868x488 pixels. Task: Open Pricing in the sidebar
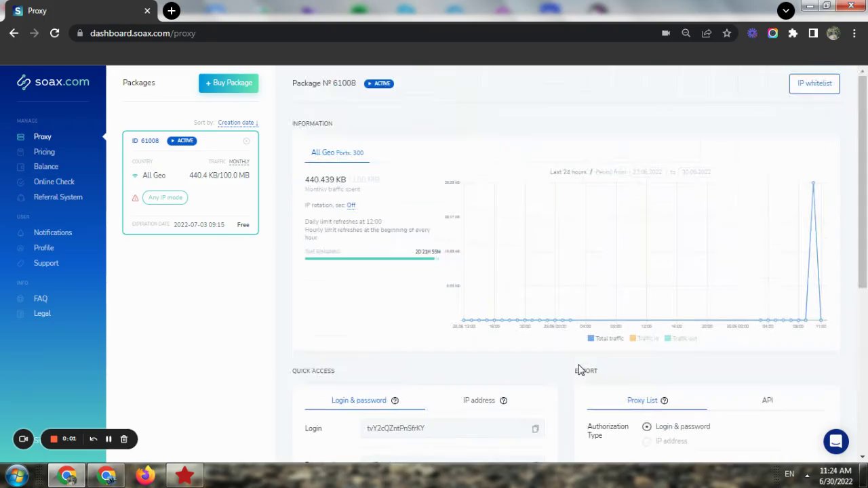click(44, 152)
